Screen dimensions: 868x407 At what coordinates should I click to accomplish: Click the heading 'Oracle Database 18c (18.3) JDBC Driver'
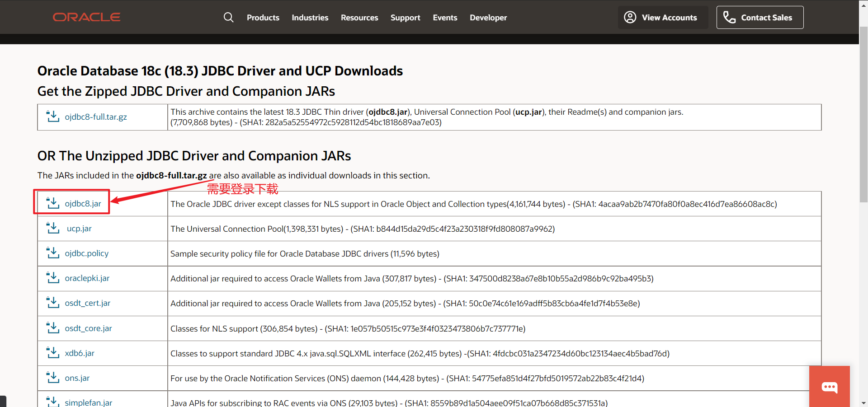click(220, 71)
